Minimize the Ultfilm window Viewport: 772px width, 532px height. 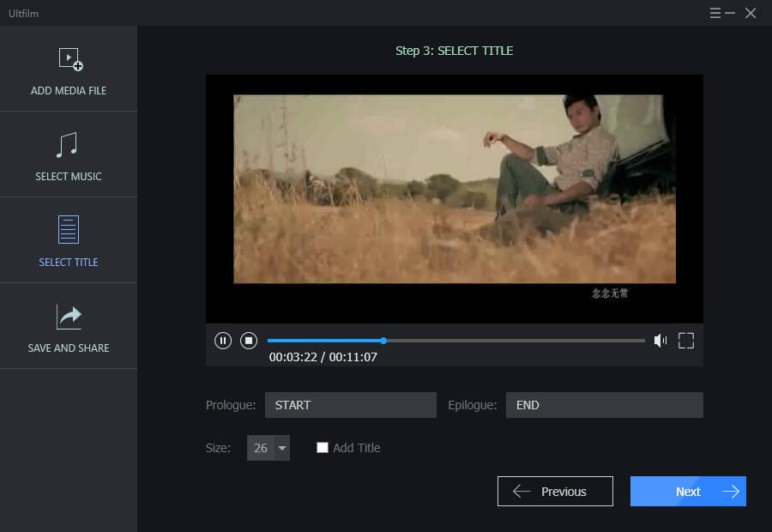pyautogui.click(x=730, y=13)
